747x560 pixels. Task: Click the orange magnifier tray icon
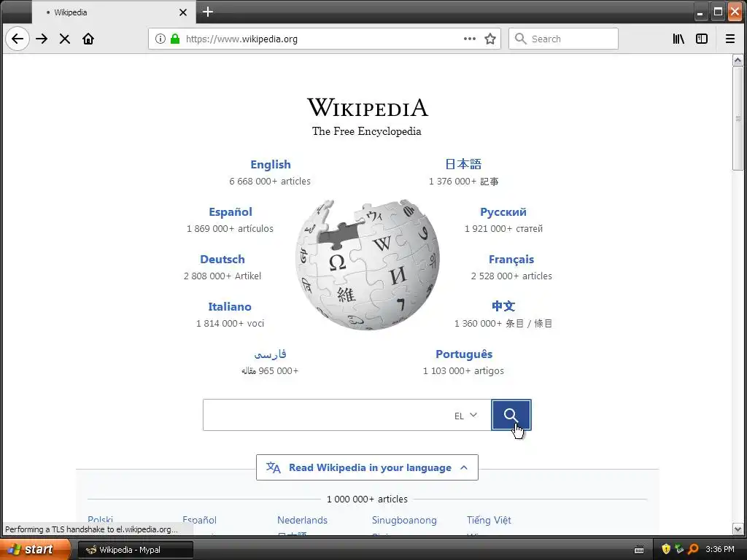coord(693,549)
